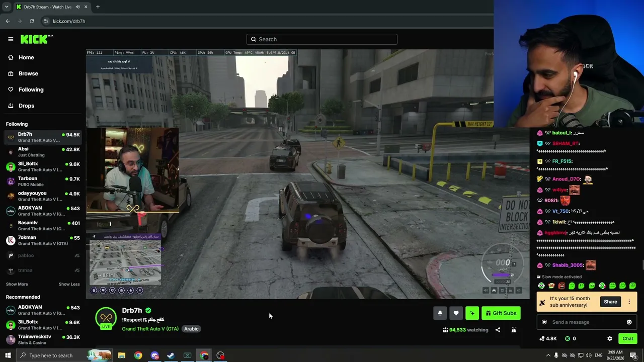The width and height of the screenshot is (644, 362).
Task: Select Drb7h in the Following list
Action: click(x=43, y=137)
